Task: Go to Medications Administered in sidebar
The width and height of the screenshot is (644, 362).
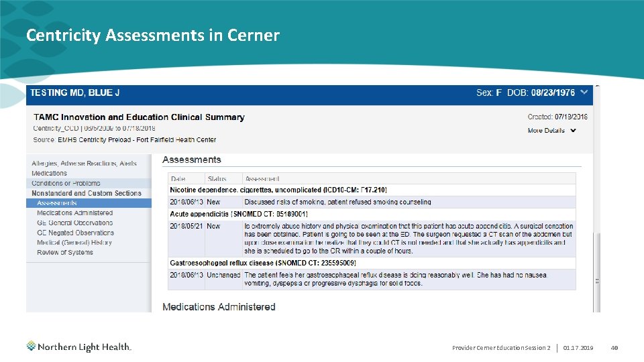Action: pyautogui.click(x=74, y=213)
